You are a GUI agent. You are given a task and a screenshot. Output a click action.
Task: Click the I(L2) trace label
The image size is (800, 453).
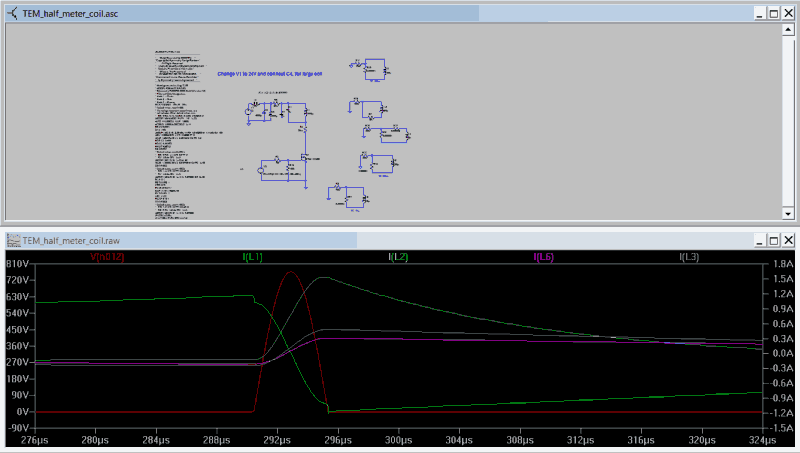pos(397,257)
